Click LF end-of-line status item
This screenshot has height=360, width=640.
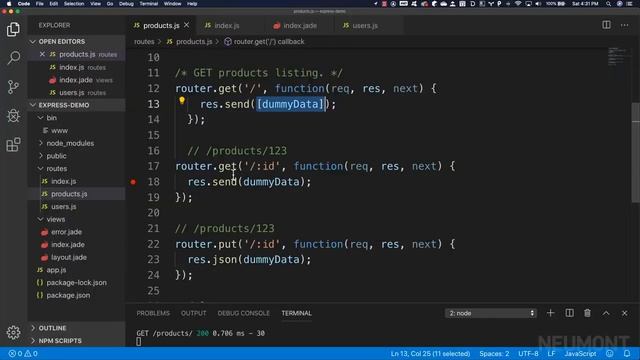(x=551, y=353)
